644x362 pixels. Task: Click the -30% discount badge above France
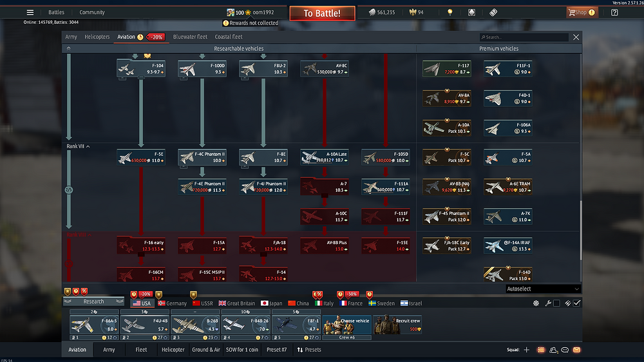(352, 294)
